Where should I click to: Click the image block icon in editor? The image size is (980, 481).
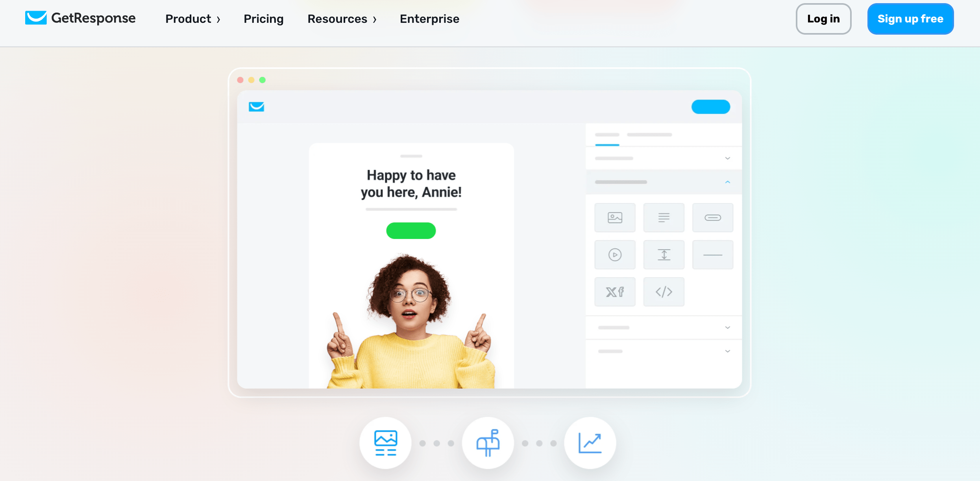click(614, 218)
